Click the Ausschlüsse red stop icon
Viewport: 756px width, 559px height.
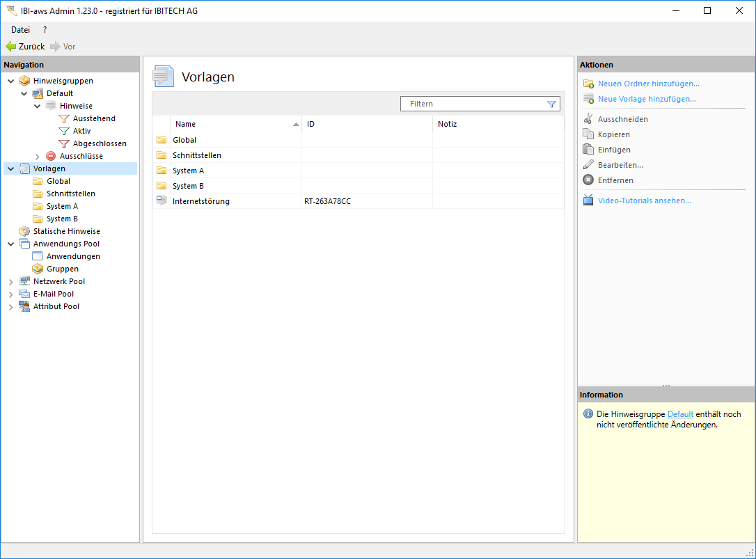tap(51, 156)
